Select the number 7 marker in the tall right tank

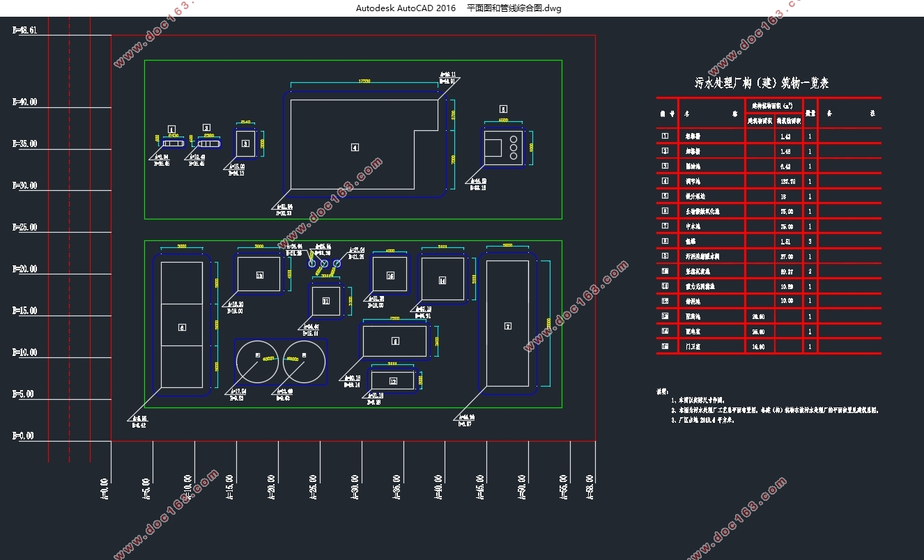tap(508, 326)
